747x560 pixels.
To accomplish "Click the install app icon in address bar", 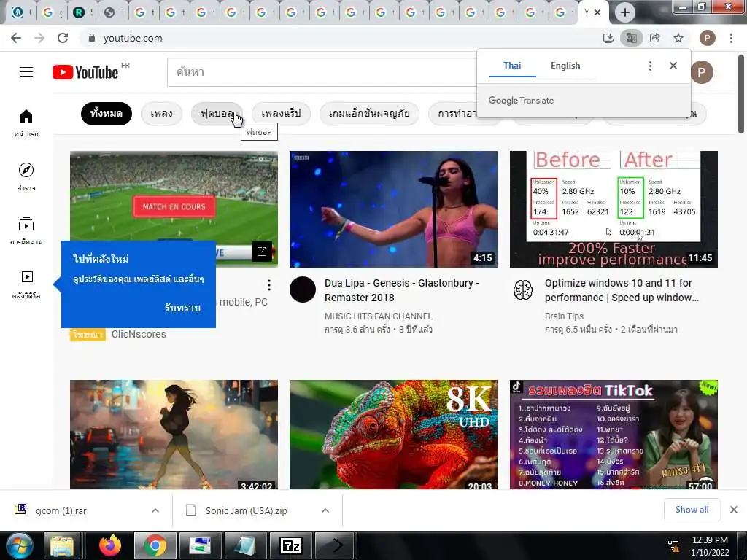I will tap(608, 38).
